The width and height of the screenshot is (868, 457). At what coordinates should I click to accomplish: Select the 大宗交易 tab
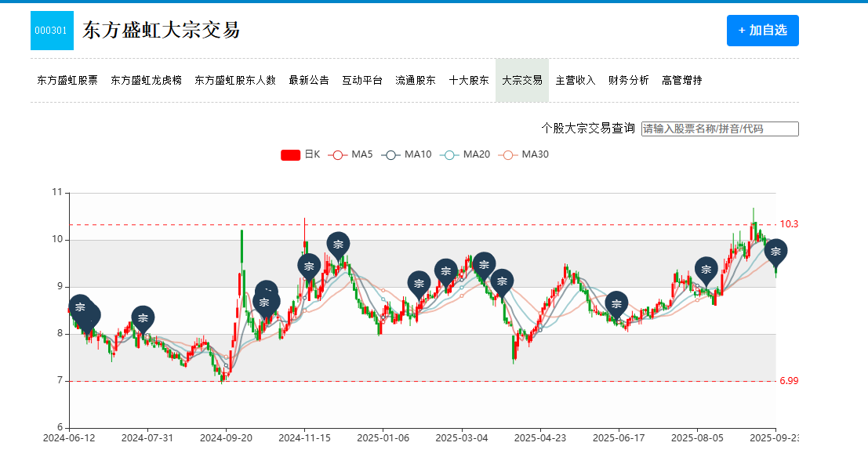coord(522,80)
